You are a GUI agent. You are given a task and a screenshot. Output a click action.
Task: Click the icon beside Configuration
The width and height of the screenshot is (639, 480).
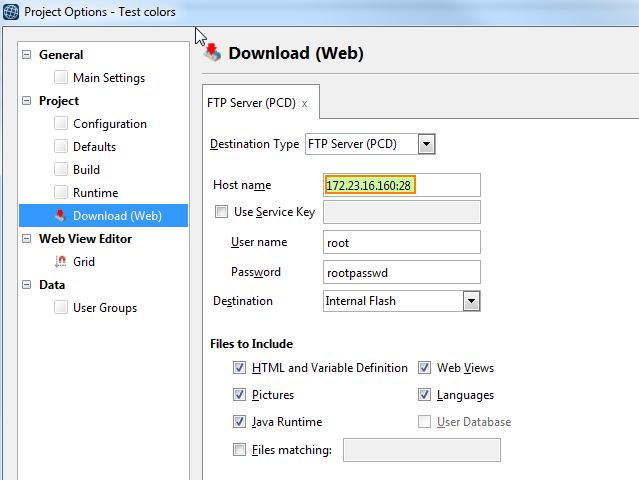click(61, 123)
